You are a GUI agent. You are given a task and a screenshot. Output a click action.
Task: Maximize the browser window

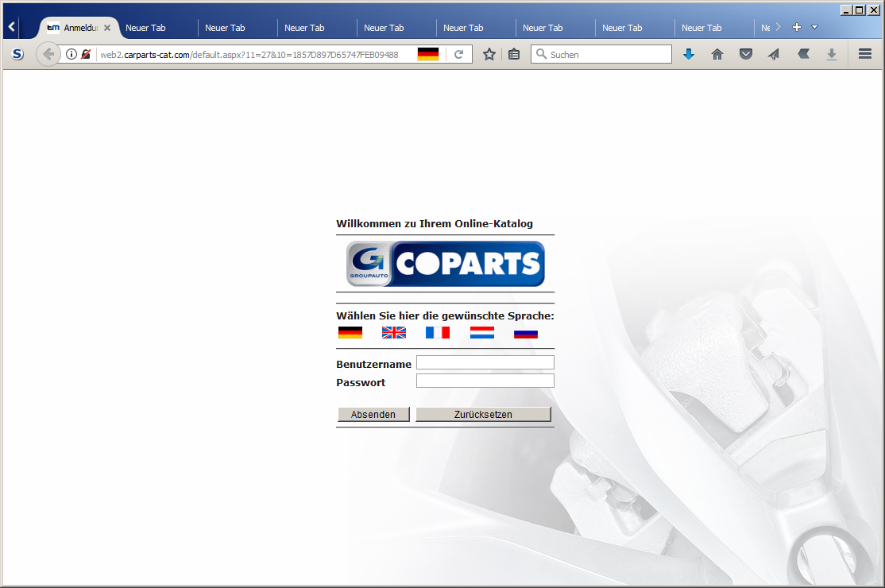click(x=859, y=10)
